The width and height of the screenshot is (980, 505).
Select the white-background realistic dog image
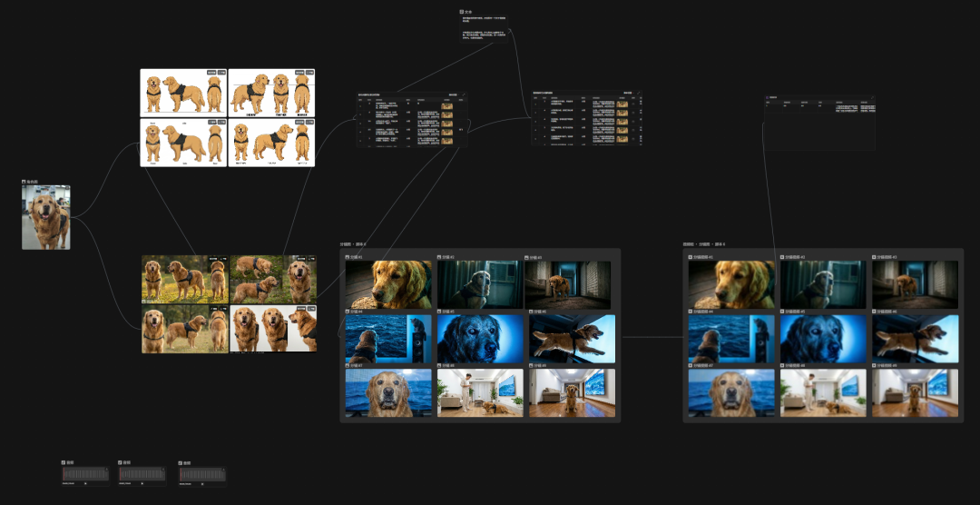[273, 329]
